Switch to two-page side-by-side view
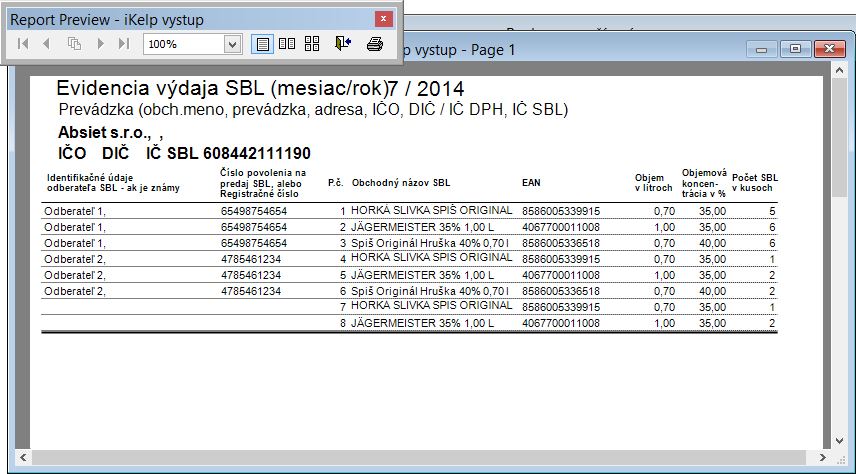The height and width of the screenshot is (474, 856). [x=287, y=44]
